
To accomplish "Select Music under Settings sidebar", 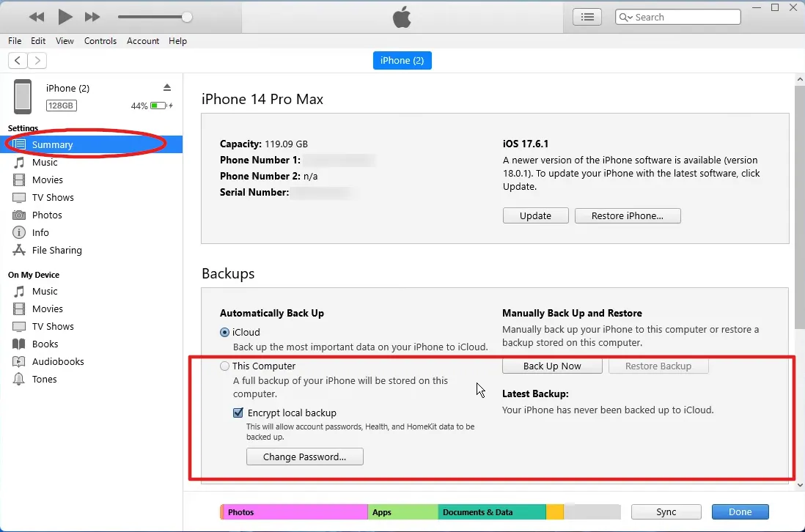I will point(45,162).
